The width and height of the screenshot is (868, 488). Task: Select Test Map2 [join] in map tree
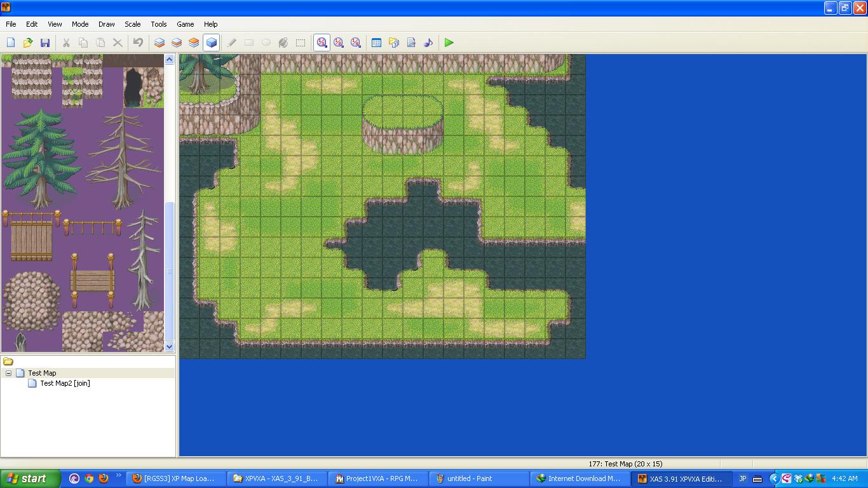[65, 383]
